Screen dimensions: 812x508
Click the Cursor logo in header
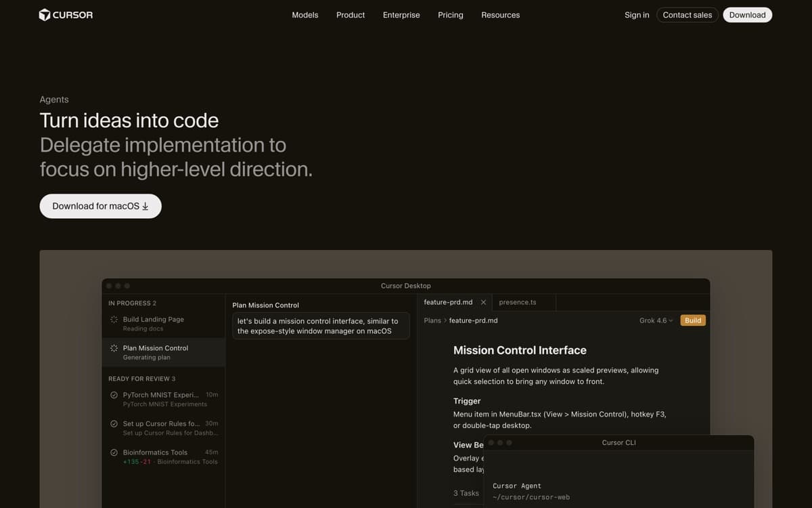point(66,15)
